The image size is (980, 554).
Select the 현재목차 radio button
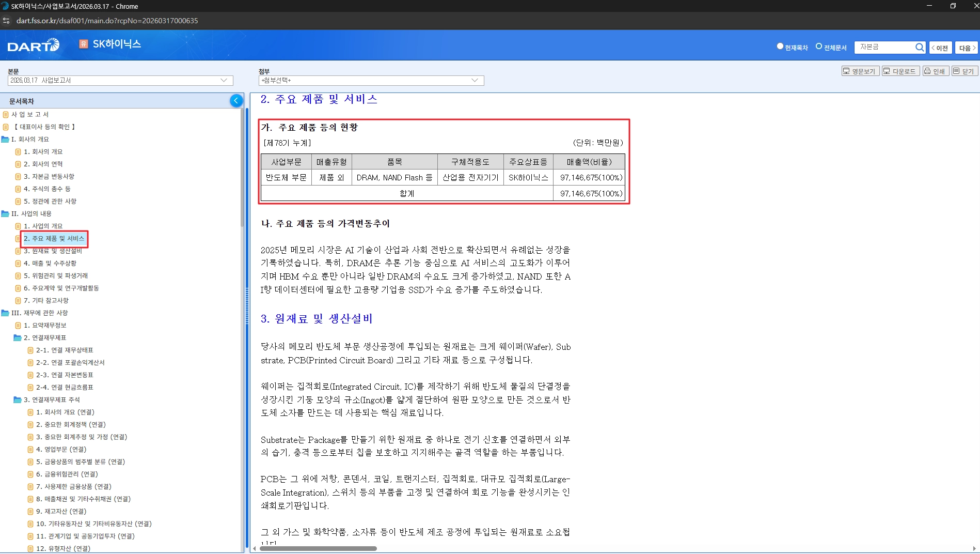(780, 46)
